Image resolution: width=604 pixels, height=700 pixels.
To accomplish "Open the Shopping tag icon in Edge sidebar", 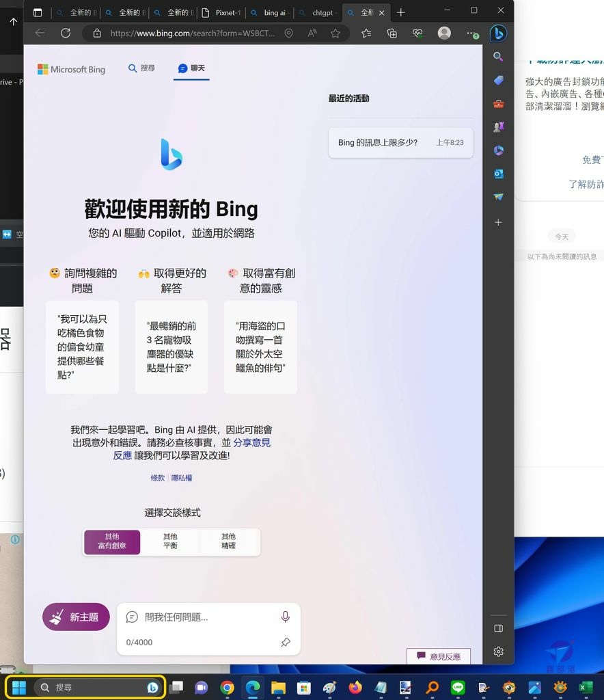I will pyautogui.click(x=498, y=81).
